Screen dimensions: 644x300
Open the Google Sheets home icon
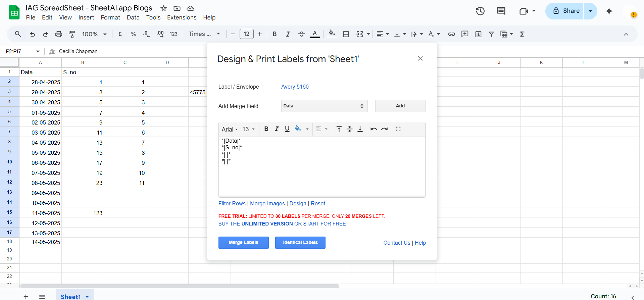click(x=14, y=12)
